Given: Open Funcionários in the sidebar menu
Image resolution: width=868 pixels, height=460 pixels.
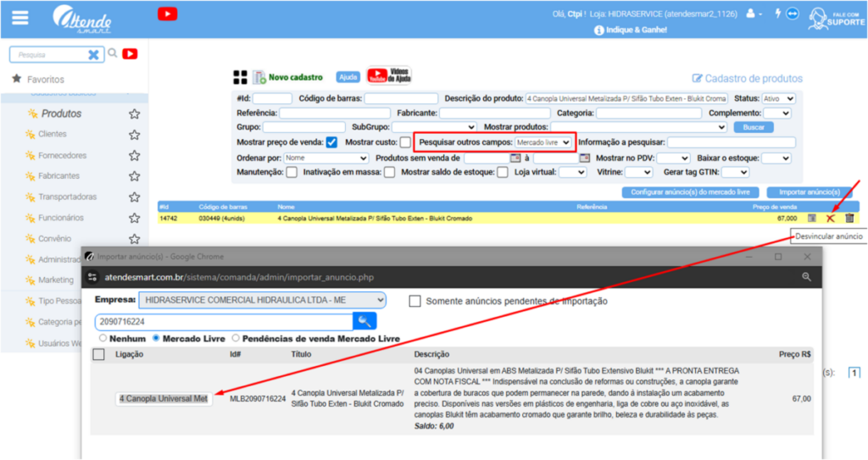Looking at the screenshot, I should [x=61, y=218].
